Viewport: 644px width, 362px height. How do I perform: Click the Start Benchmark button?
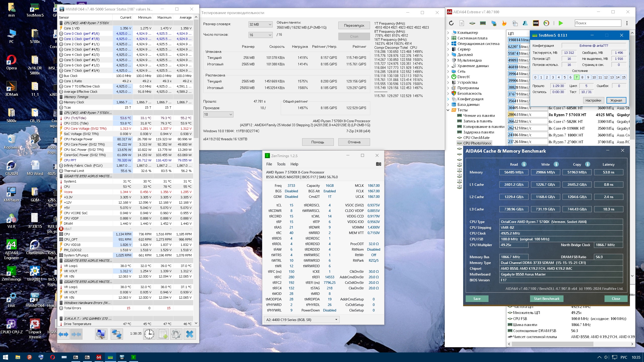tap(546, 299)
